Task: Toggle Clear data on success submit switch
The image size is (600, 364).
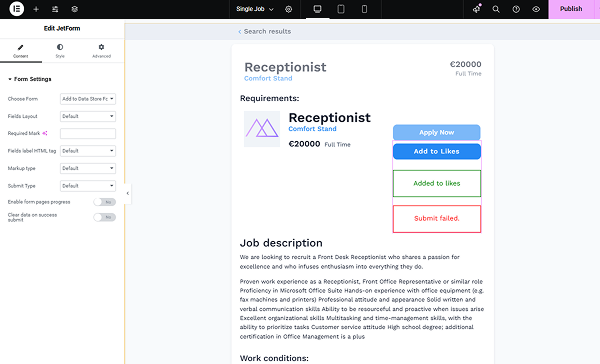Action: 104,217
